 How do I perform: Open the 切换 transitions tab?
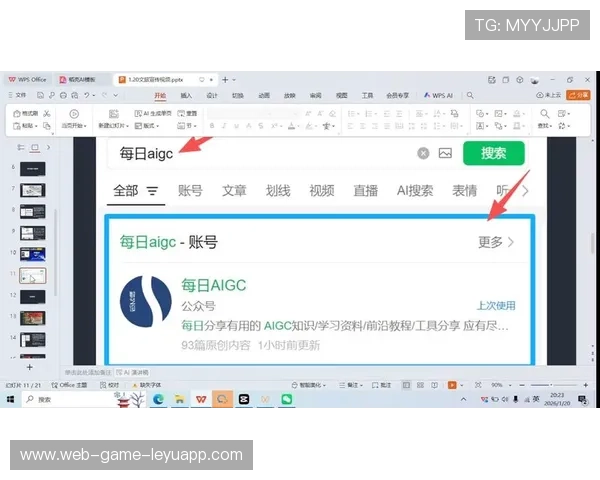point(238,95)
